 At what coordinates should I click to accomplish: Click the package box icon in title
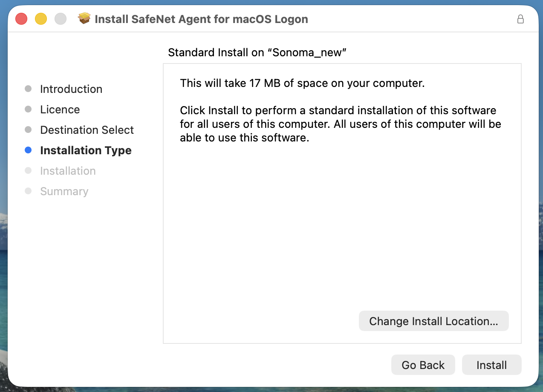(x=84, y=19)
